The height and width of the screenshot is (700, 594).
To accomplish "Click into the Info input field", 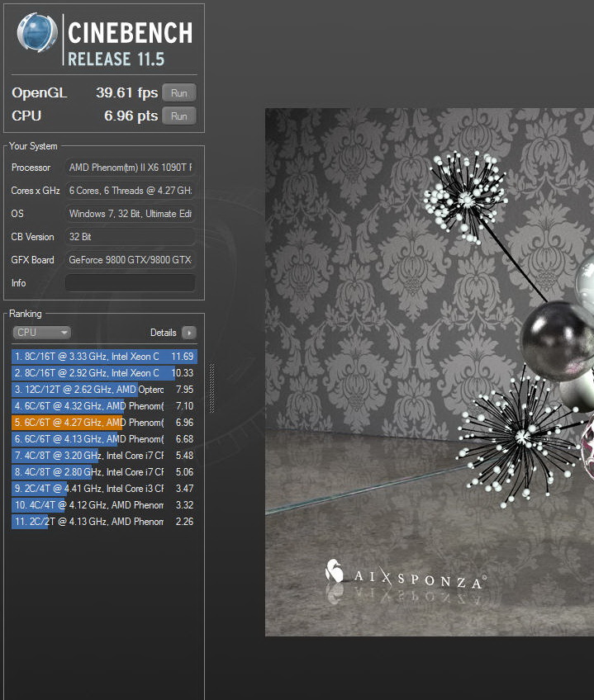I will click(130, 282).
